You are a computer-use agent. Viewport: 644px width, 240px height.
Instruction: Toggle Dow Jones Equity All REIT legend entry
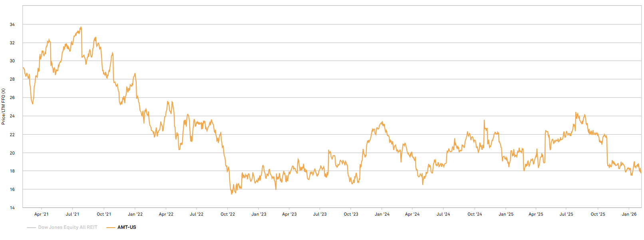click(62, 227)
